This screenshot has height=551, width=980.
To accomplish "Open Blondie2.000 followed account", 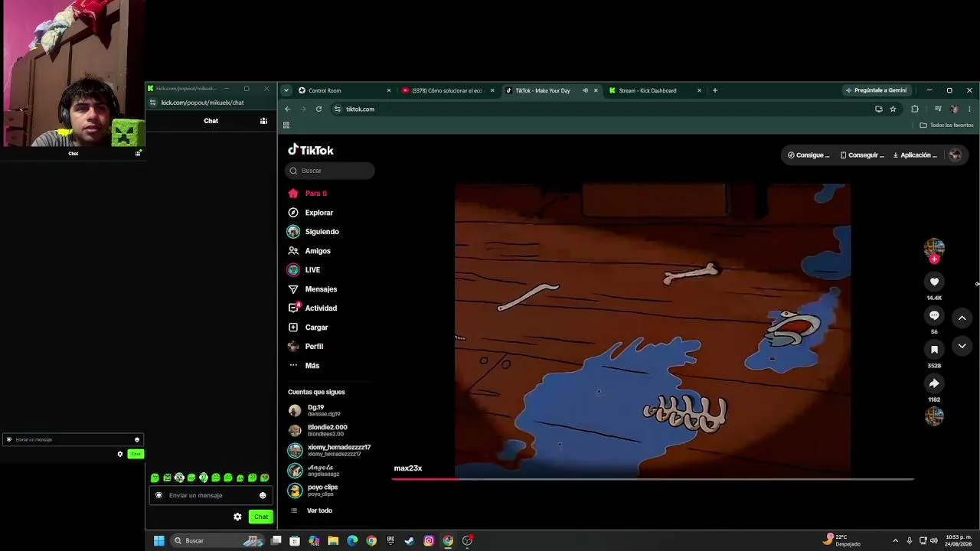I will 318,430.
